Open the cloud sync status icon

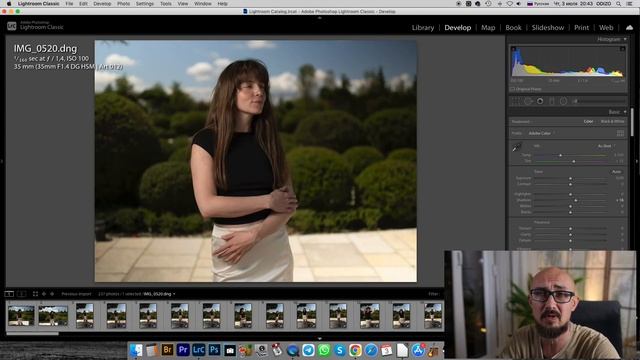629,27
